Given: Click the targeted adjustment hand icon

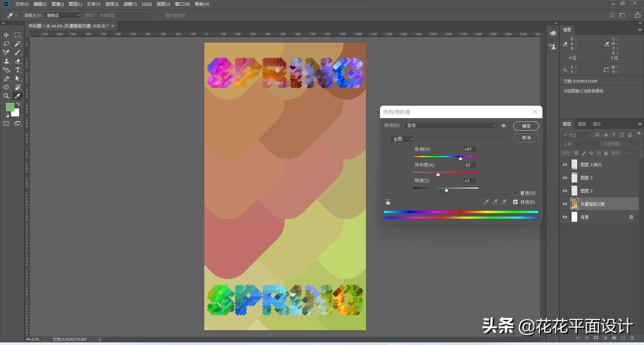Looking at the screenshot, I should 388,202.
